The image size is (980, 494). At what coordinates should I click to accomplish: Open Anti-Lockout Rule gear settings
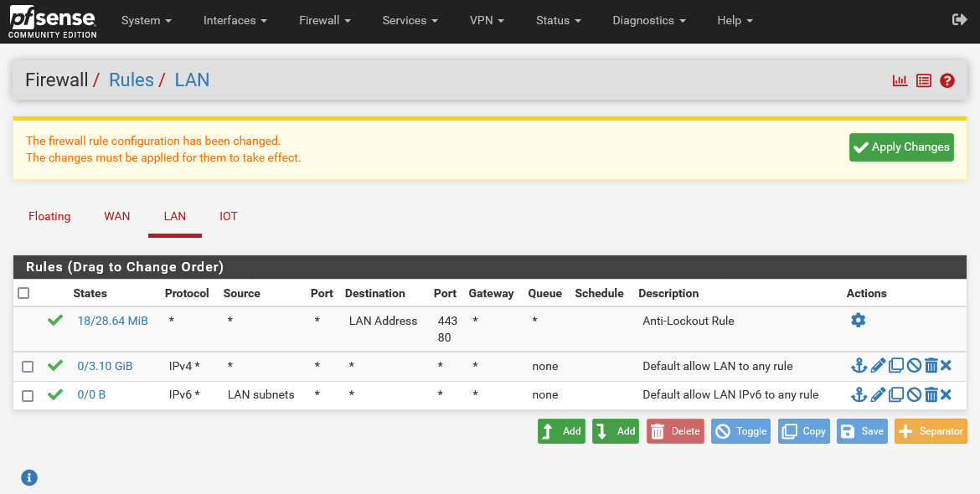click(x=858, y=320)
